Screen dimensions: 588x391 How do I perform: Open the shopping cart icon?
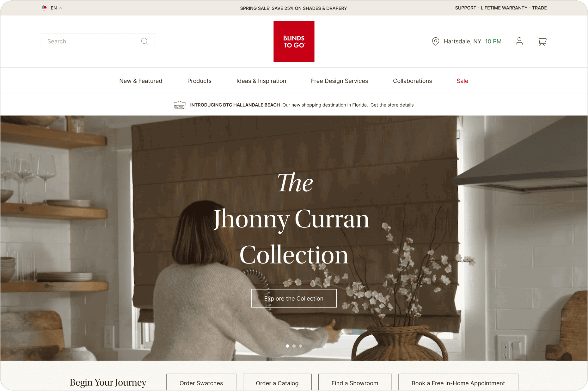[x=542, y=41]
